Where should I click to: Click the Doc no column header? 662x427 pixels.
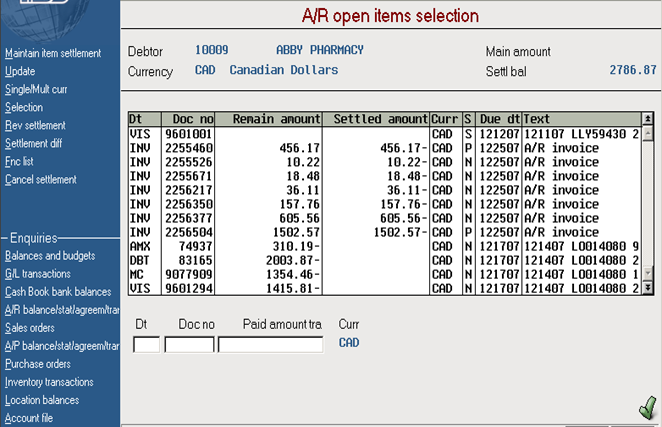188,119
